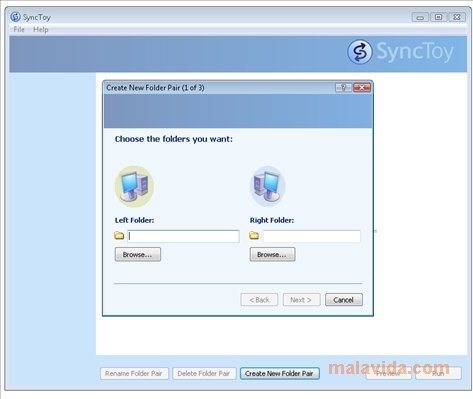The image size is (473, 399).
Task: Click folder icon beside Left Folder field
Action: [119, 236]
